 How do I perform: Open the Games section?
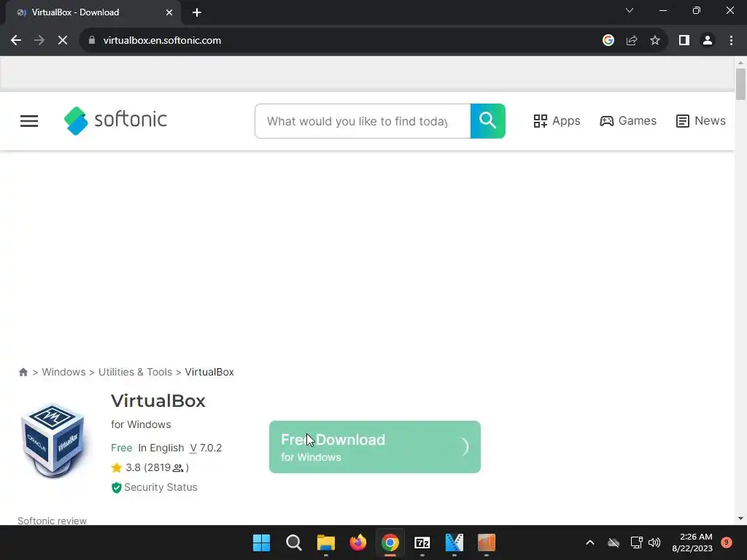[x=628, y=121]
